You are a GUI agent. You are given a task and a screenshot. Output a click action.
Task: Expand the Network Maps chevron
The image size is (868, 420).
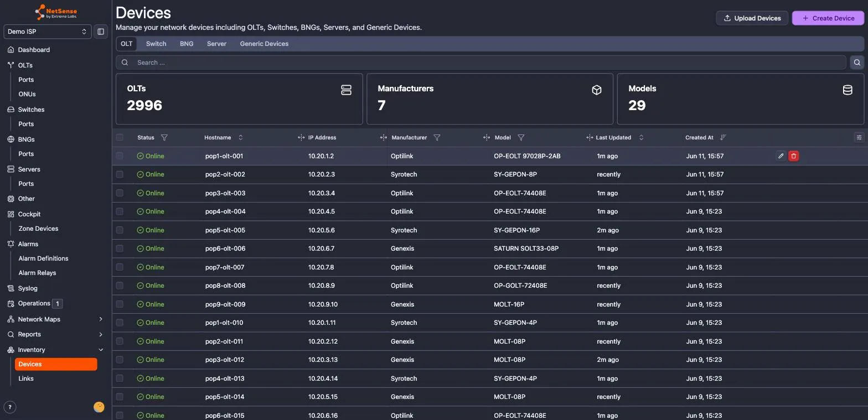[x=101, y=319]
